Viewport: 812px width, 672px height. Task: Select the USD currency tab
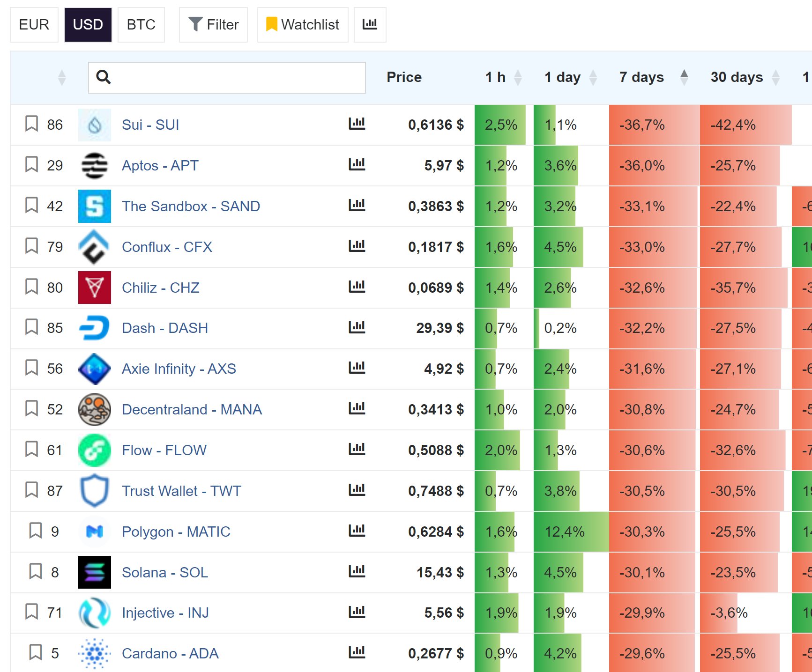(88, 24)
